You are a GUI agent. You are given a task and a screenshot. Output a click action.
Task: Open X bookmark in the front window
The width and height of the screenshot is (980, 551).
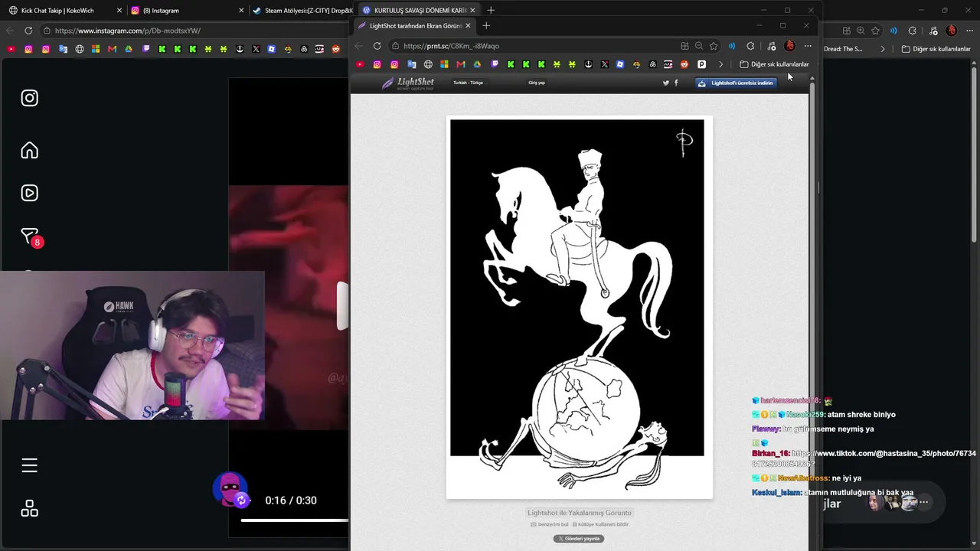[605, 64]
